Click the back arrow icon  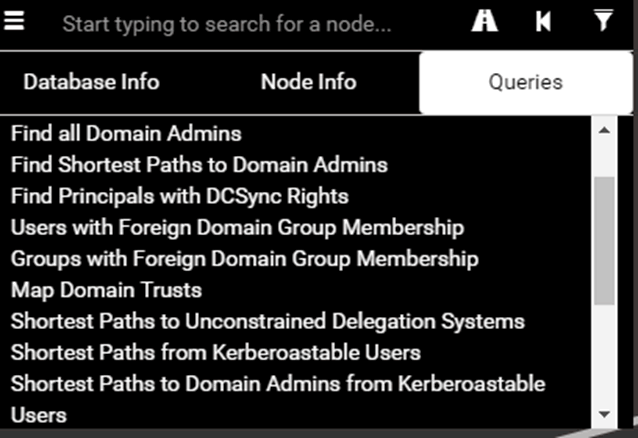(543, 21)
